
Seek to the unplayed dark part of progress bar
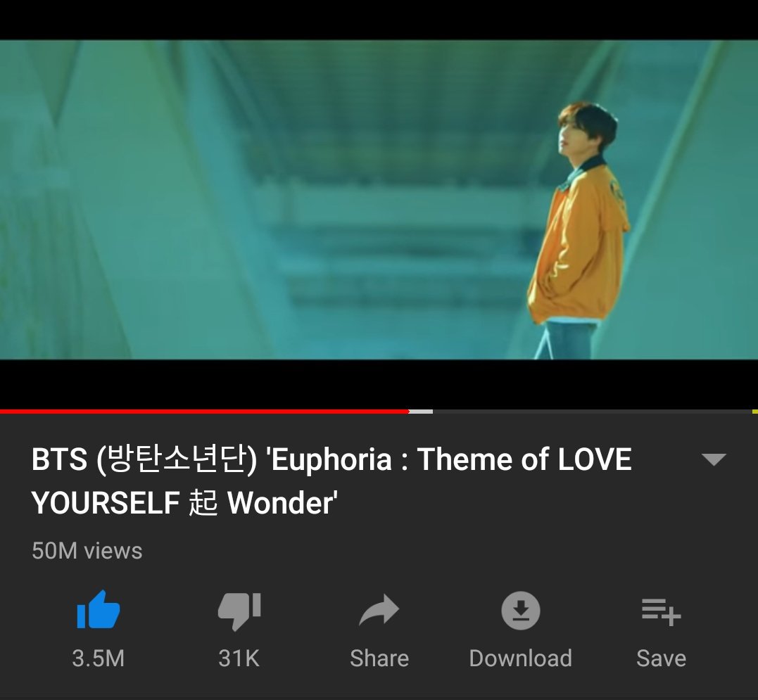click(592, 412)
